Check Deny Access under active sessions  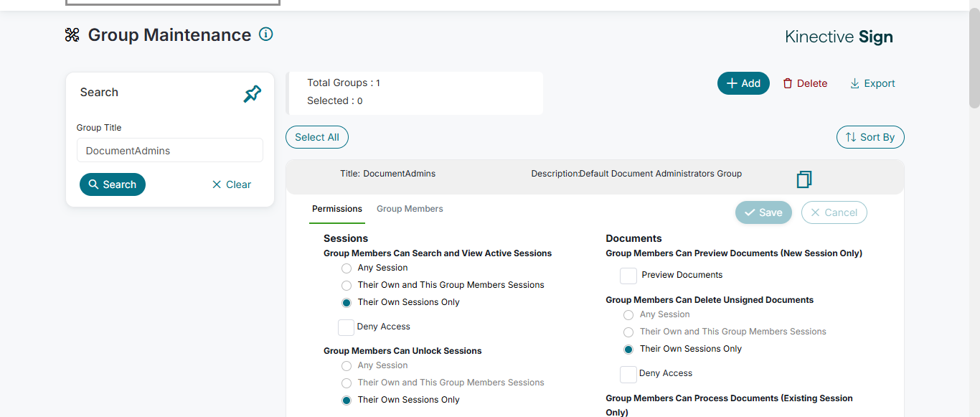pyautogui.click(x=346, y=327)
